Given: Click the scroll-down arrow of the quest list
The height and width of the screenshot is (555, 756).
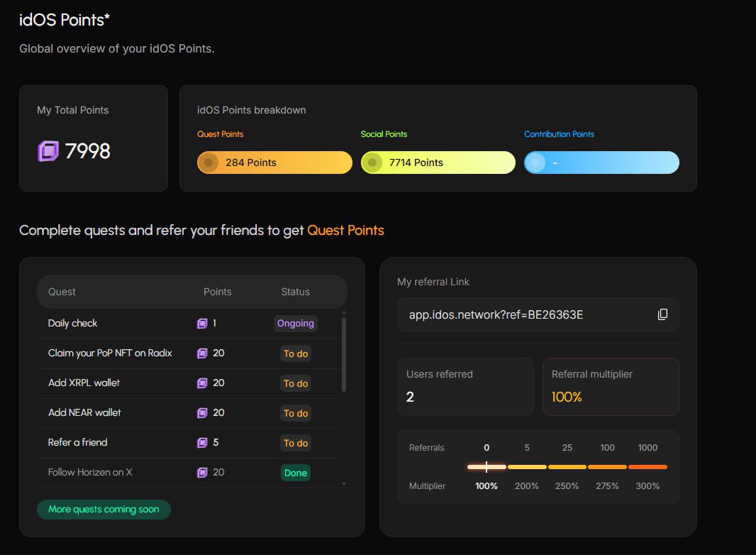Looking at the screenshot, I should [344, 483].
